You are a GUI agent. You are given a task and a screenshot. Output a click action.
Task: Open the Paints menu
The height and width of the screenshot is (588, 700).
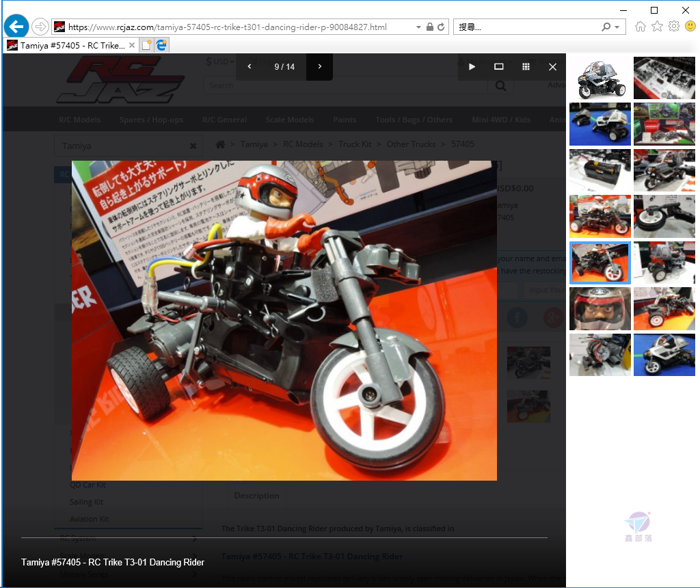point(345,120)
